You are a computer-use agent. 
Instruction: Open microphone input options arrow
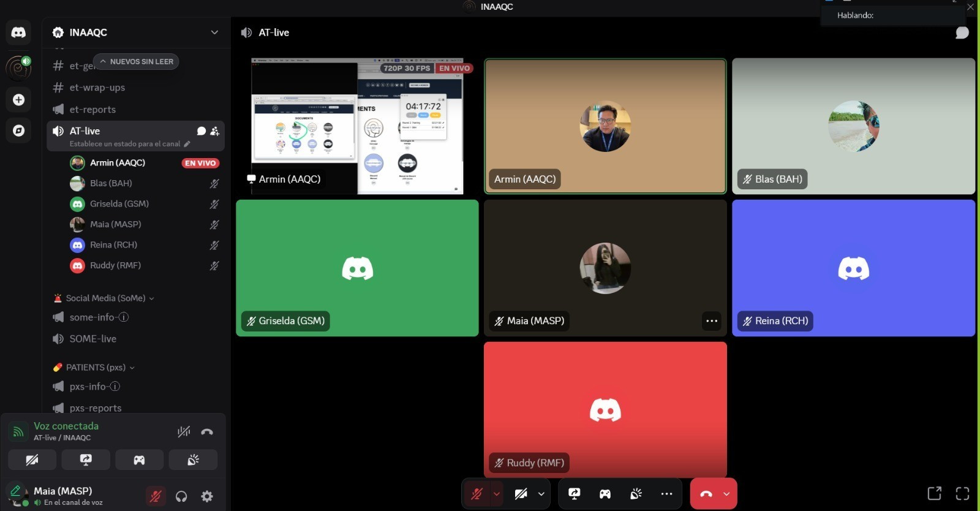pos(497,494)
